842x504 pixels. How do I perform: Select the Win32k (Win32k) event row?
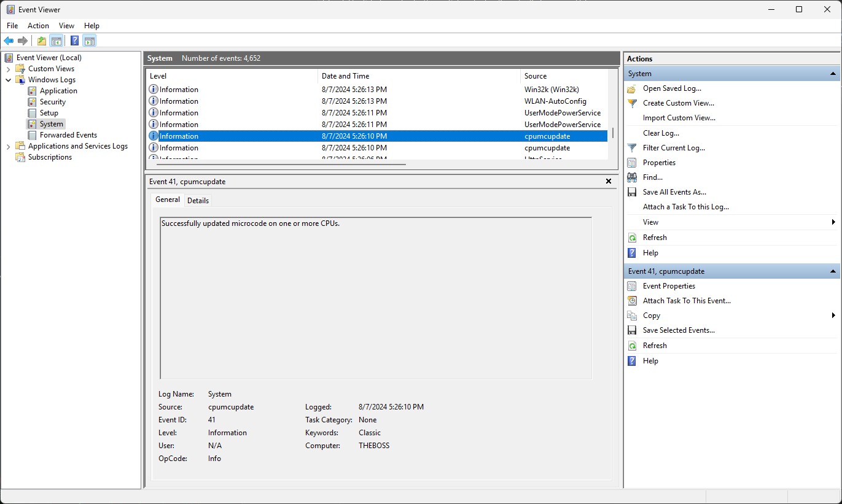click(377, 90)
